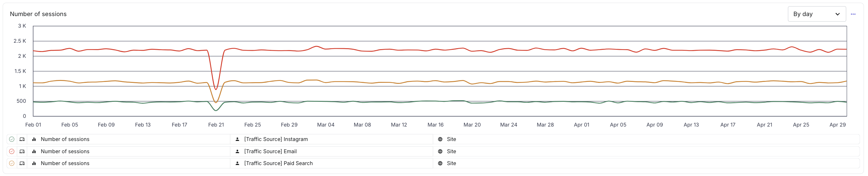Select [Traffic Source] Instagram segment label

click(x=276, y=139)
